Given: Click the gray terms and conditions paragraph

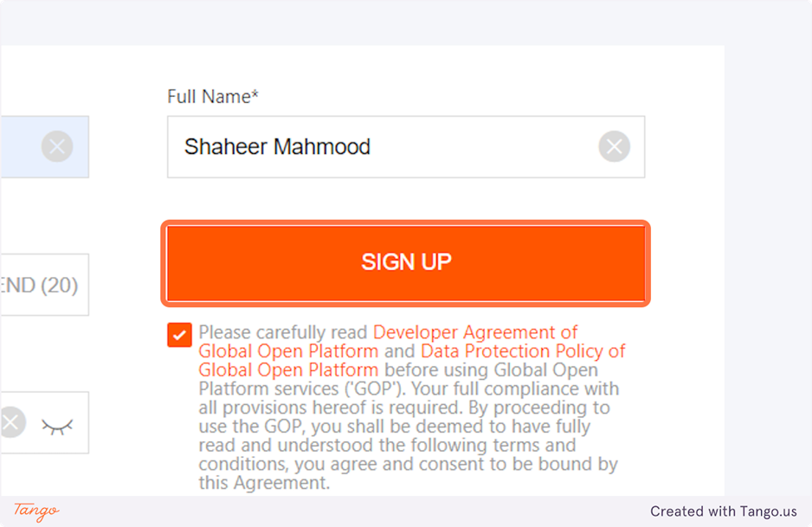Looking at the screenshot, I should click(x=407, y=427).
